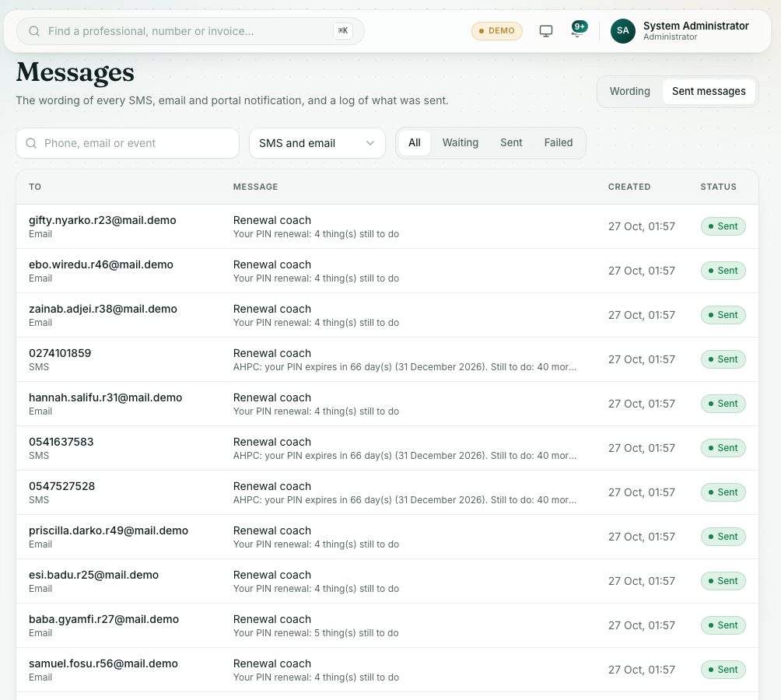
Task: Click Sent status badge for samuel.fosu row
Action: tap(723, 670)
